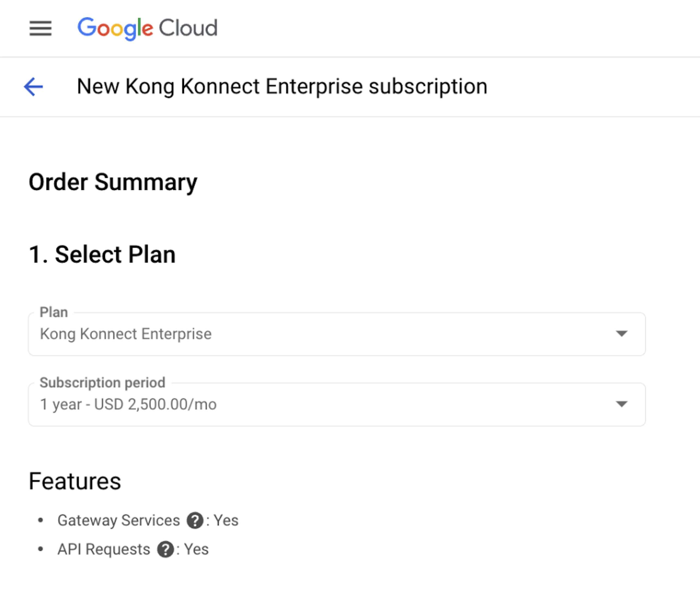Show help for Gateway Services
700x596 pixels.
[195, 520]
